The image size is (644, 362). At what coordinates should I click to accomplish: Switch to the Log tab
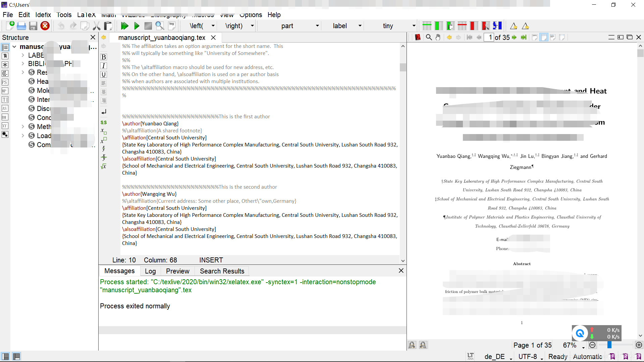coord(150,271)
